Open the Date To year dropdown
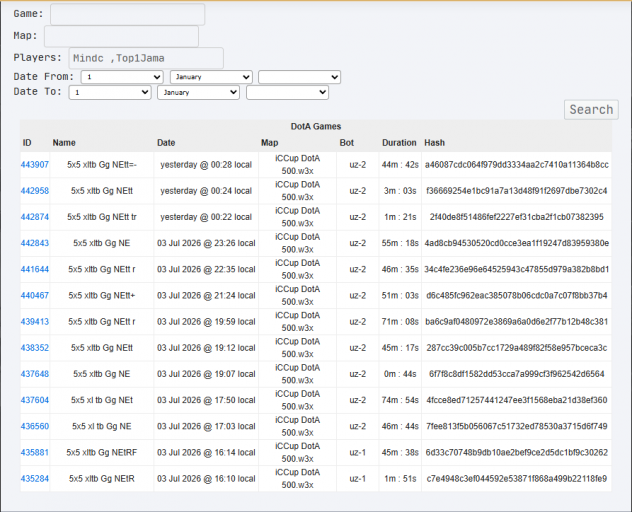The width and height of the screenshot is (632, 512). (287, 92)
